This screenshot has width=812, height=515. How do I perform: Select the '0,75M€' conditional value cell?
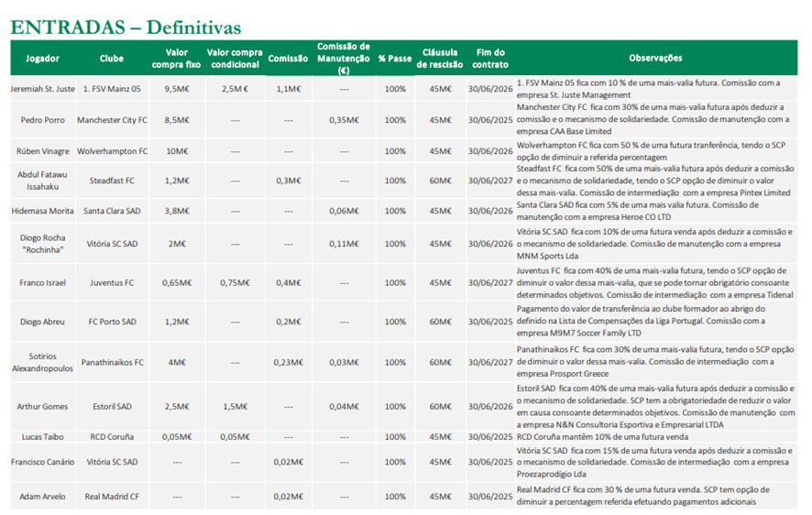(x=236, y=283)
